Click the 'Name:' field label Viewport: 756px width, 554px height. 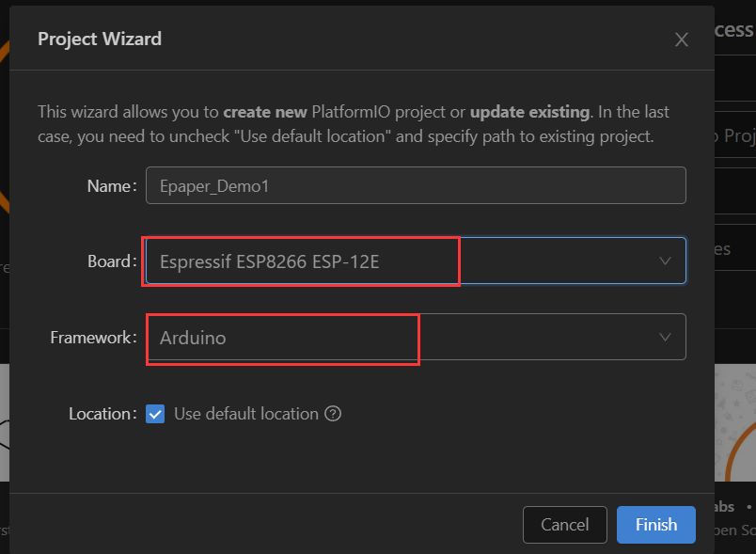point(112,186)
